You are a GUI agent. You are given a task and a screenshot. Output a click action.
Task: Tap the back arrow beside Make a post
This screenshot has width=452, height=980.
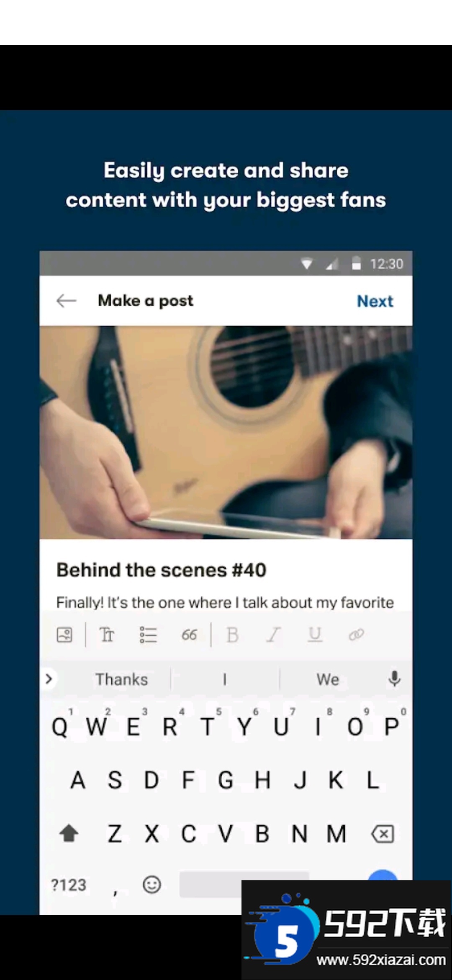tap(66, 301)
